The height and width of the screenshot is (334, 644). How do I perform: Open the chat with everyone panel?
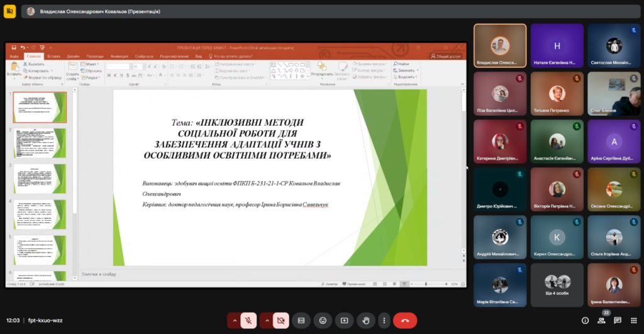(618, 320)
